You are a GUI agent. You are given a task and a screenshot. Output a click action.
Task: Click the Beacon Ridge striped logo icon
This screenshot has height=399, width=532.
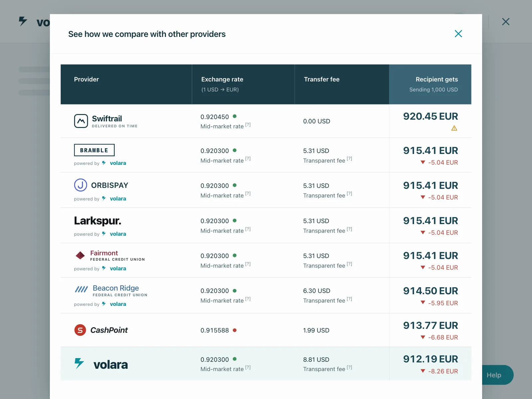coord(81,289)
